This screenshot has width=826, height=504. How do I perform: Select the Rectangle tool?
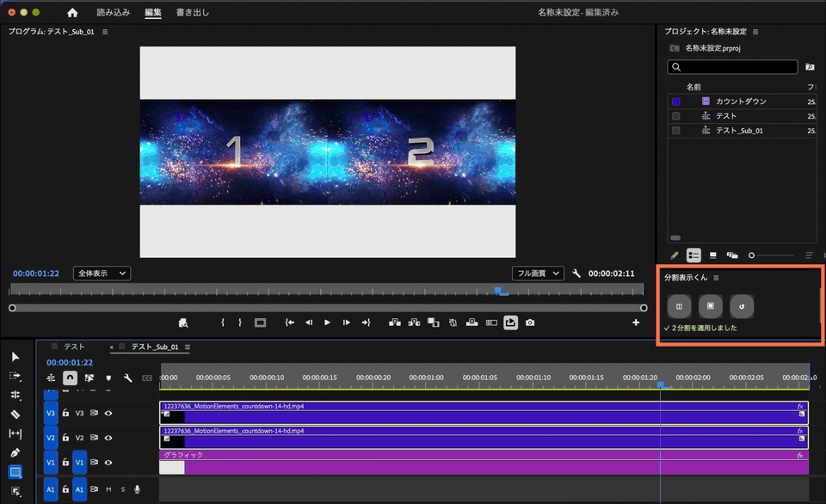[x=15, y=472]
